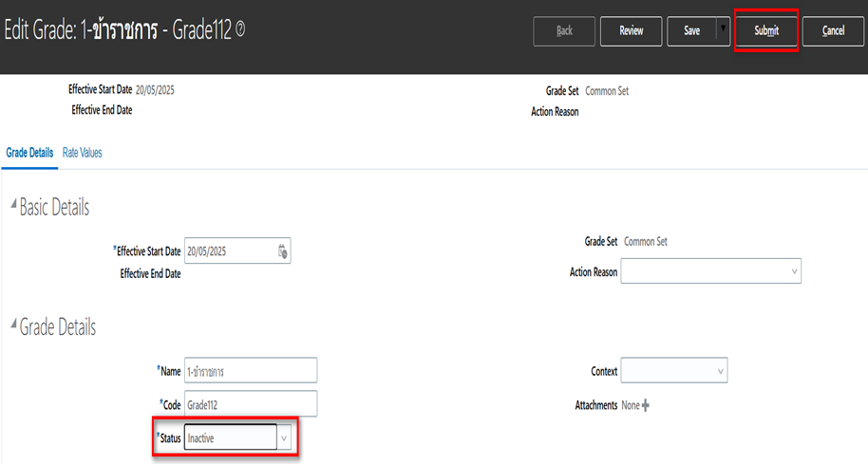This screenshot has height=464, width=868.
Task: Click the Code field containing Grade112
Action: pyautogui.click(x=250, y=404)
